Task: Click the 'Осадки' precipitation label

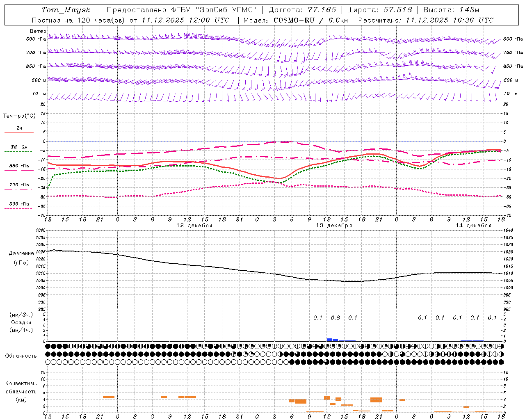Action: click(21, 322)
